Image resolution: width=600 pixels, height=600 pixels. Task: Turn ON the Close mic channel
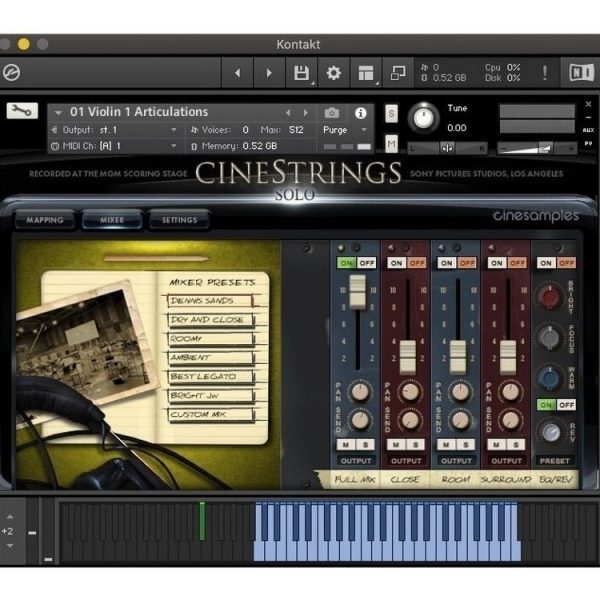pyautogui.click(x=396, y=263)
